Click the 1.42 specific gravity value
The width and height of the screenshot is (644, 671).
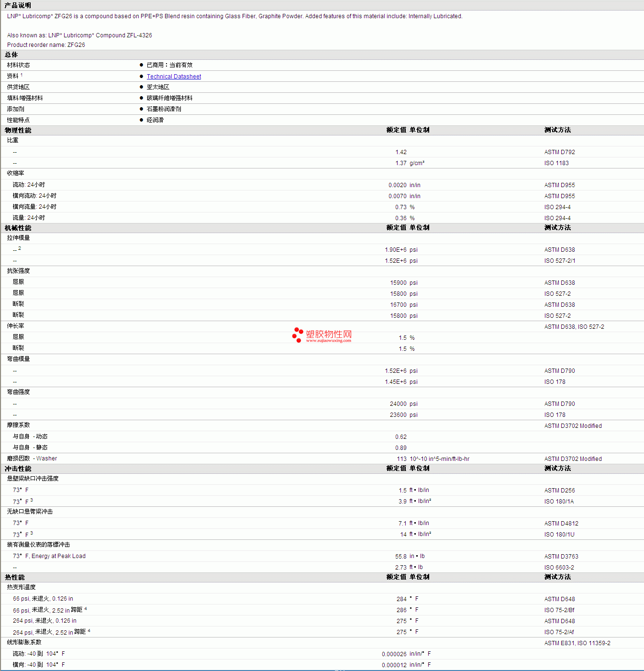click(x=401, y=152)
